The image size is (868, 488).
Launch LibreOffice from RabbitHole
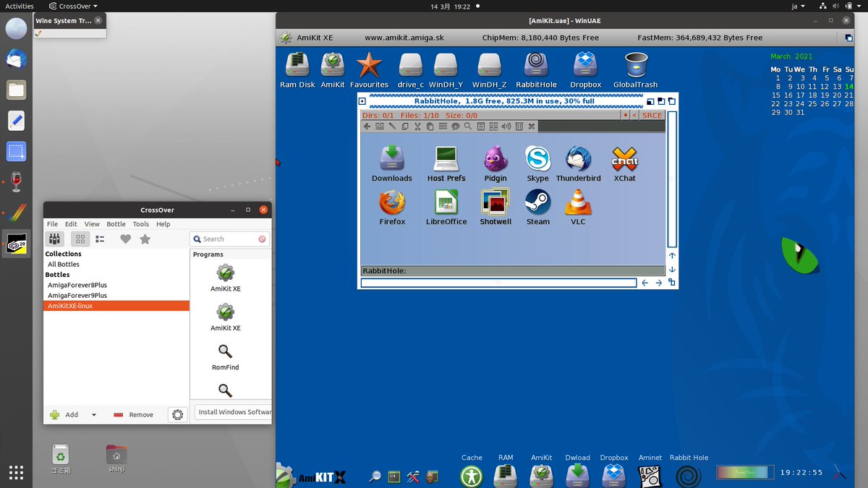pyautogui.click(x=446, y=207)
